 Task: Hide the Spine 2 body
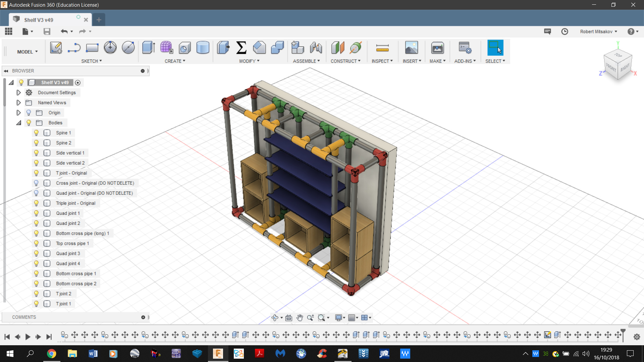[36, 143]
